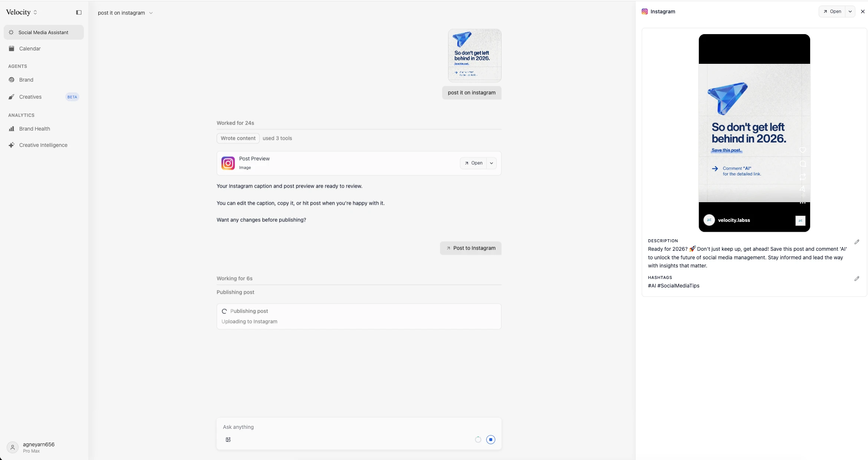Click the Instagram logo in Post Preview card
Image resolution: width=868 pixels, height=460 pixels.
click(x=228, y=163)
